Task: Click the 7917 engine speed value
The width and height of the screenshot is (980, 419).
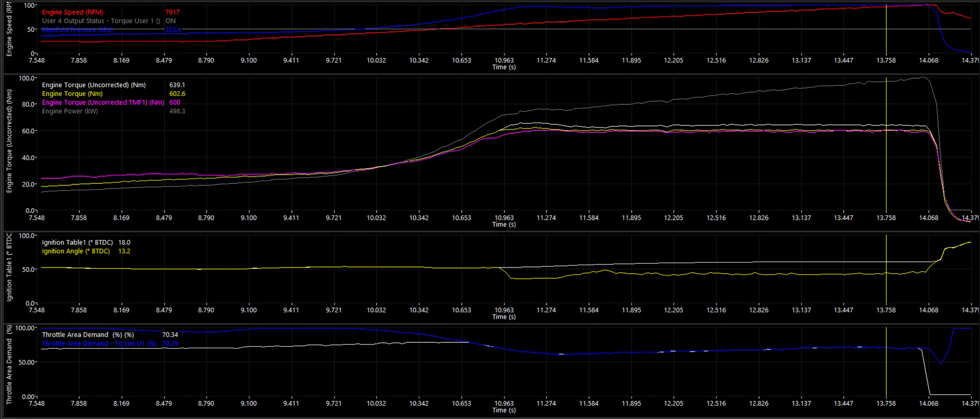Action: 172,12
